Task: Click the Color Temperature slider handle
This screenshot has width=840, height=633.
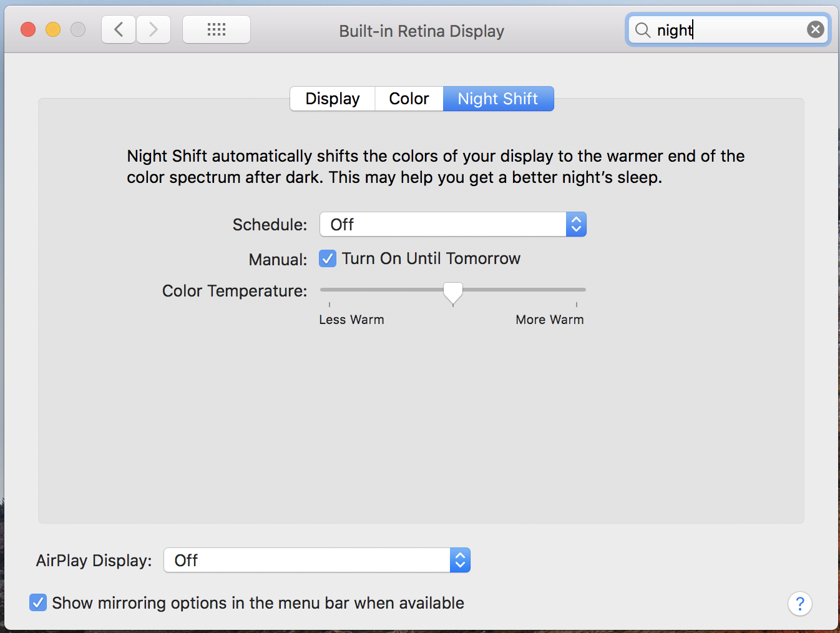Action: pyautogui.click(x=453, y=292)
